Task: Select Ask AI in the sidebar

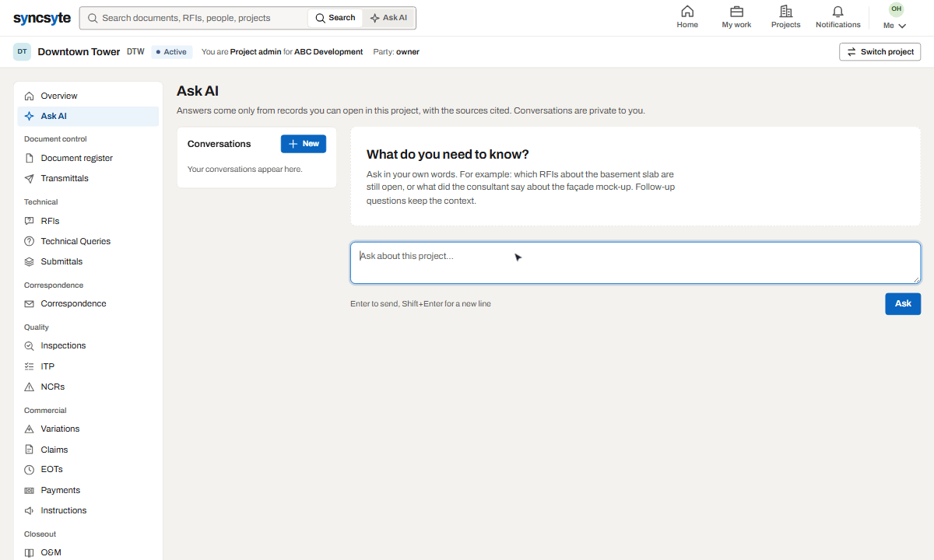Action: (88, 116)
